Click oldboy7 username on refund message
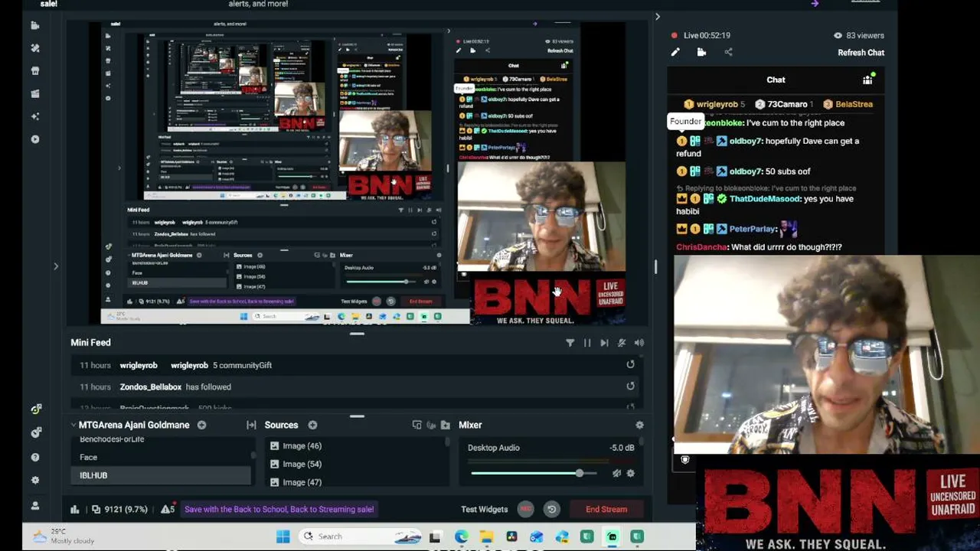The height and width of the screenshot is (551, 980). pyautogui.click(x=746, y=141)
